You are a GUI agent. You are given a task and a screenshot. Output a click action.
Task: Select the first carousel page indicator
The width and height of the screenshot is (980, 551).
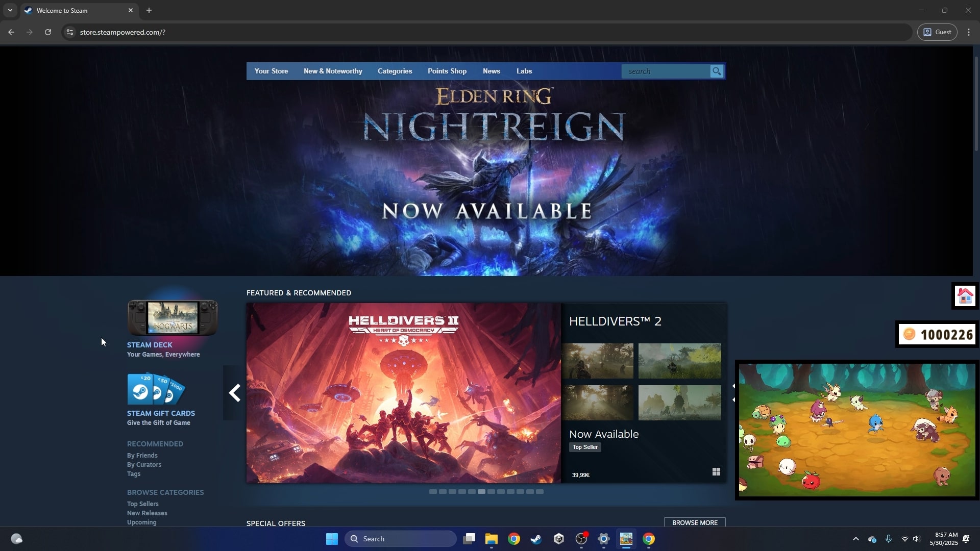(433, 492)
